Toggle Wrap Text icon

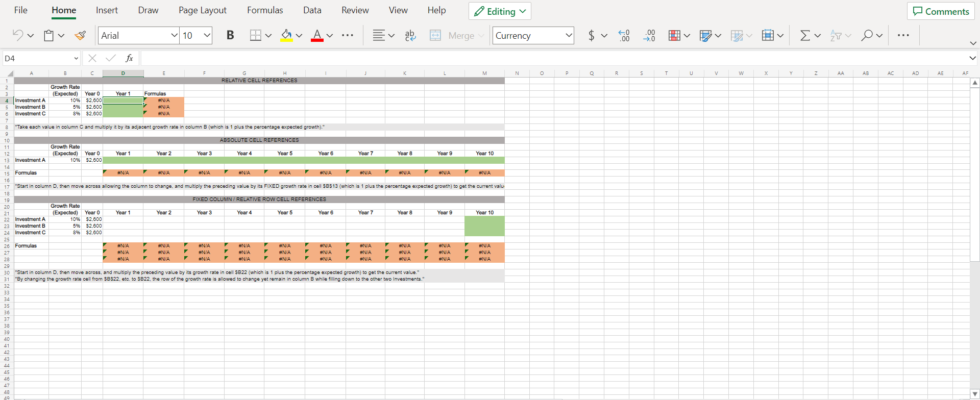(410, 35)
